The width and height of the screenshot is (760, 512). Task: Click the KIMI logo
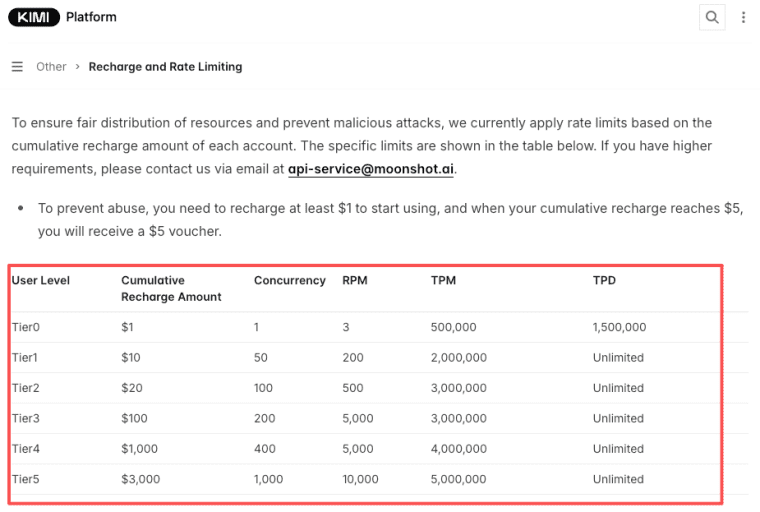[33, 17]
